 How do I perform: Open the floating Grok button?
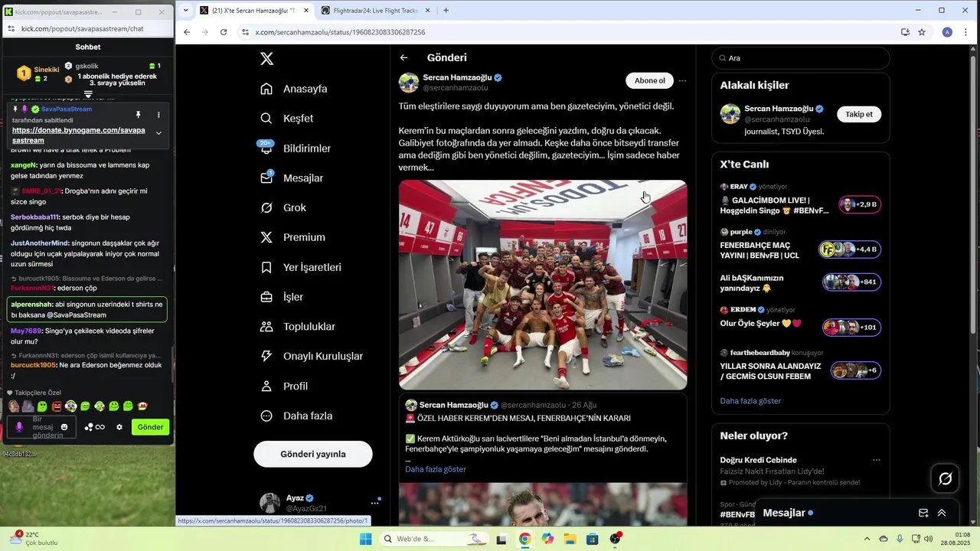[946, 479]
